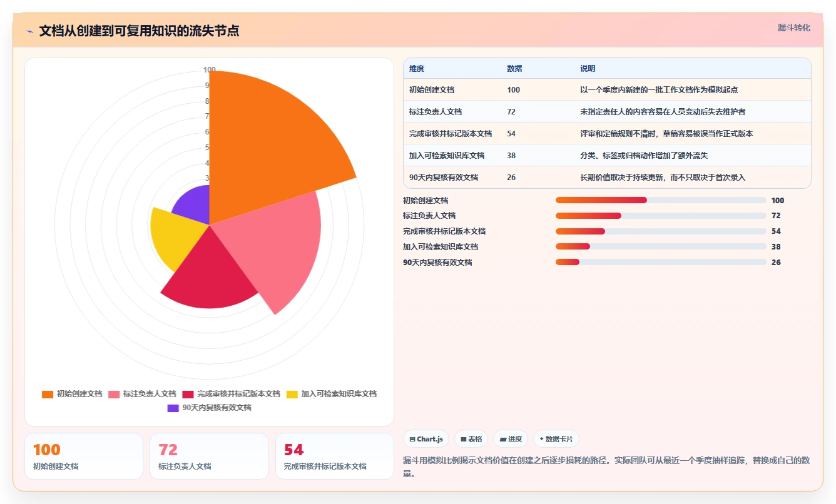Viewport: 836px width, 504px height.
Task: Click the progress value 26 beside its bar
Action: click(776, 263)
